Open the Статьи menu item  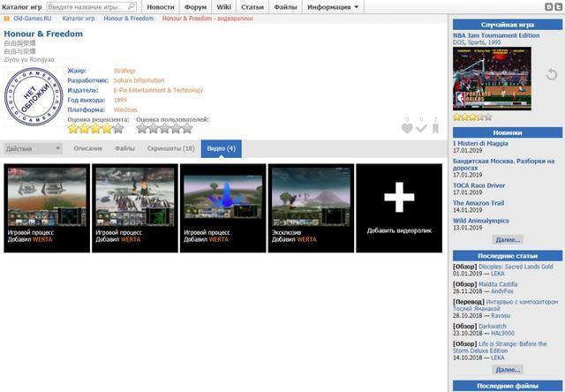[x=252, y=7]
